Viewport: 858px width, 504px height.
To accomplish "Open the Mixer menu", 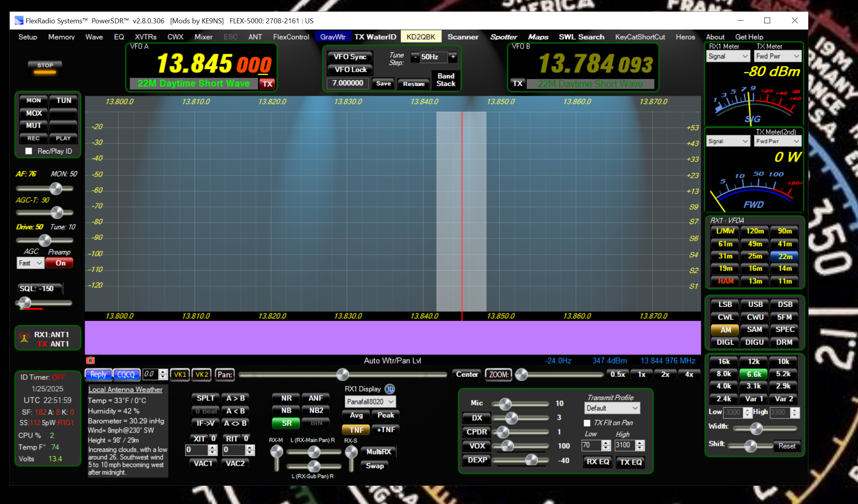I will (x=203, y=37).
